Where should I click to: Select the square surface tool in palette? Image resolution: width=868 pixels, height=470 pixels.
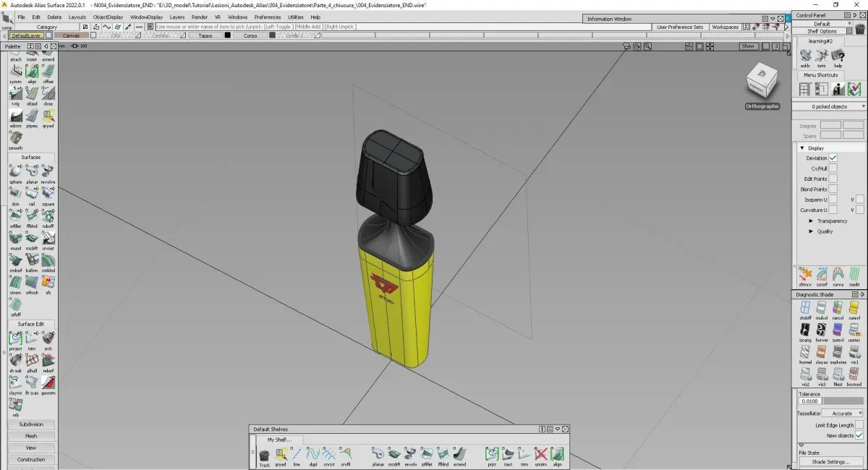pos(48,195)
